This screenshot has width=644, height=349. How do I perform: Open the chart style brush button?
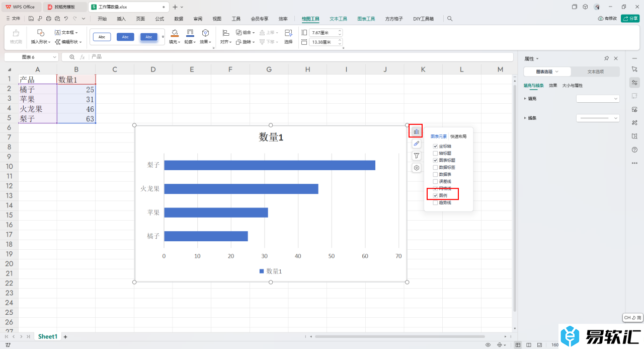click(x=416, y=144)
